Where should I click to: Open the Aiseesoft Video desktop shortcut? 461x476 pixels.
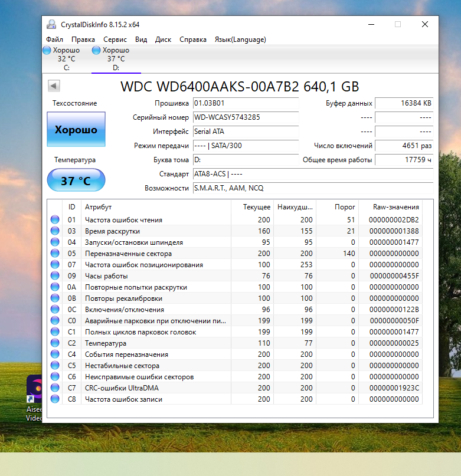pos(34,398)
